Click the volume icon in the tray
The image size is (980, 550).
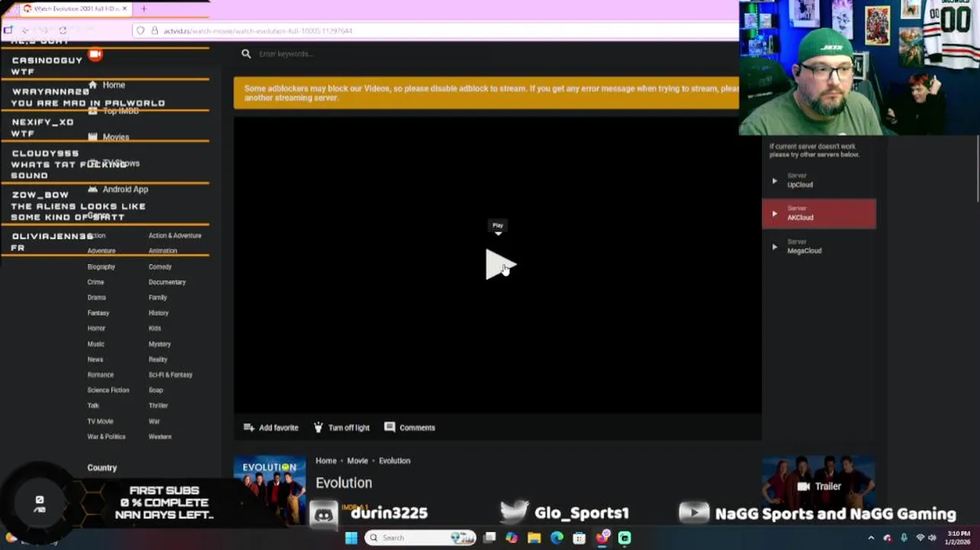point(932,538)
